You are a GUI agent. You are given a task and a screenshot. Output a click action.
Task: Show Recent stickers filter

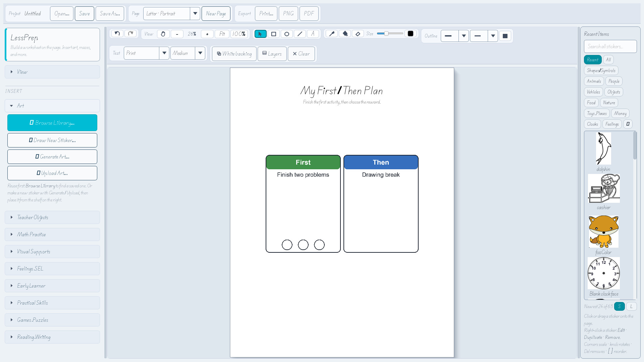click(x=593, y=60)
